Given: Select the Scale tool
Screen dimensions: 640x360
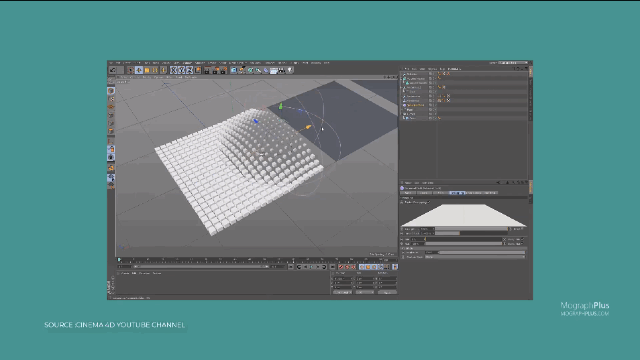Looking at the screenshot, I should [147, 70].
